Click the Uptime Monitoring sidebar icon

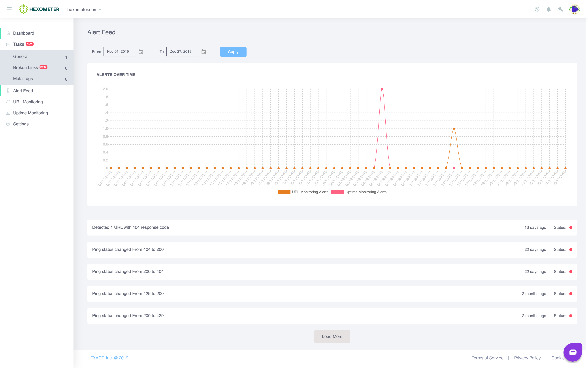click(x=8, y=113)
